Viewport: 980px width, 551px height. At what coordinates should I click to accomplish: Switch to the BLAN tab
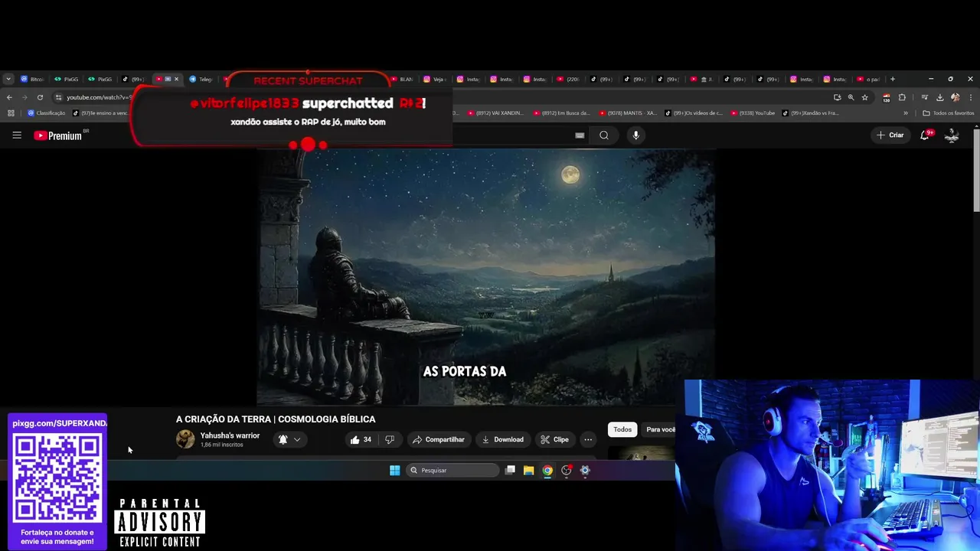(402, 79)
